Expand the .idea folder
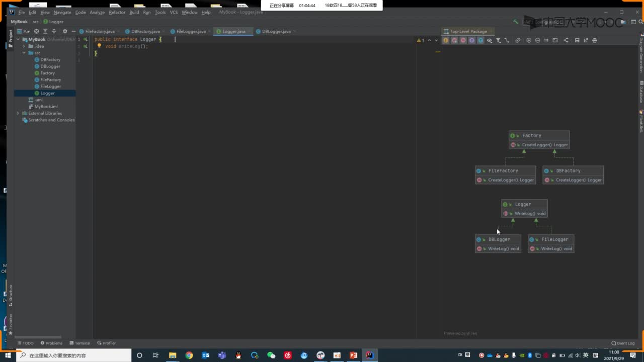Image resolution: width=644 pixels, height=362 pixels. coord(24,46)
